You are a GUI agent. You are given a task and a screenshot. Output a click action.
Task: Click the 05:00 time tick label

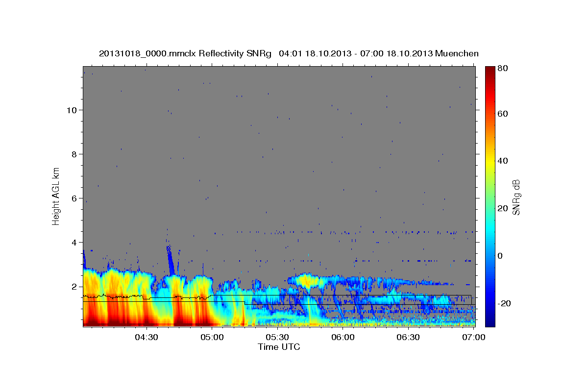point(212,337)
